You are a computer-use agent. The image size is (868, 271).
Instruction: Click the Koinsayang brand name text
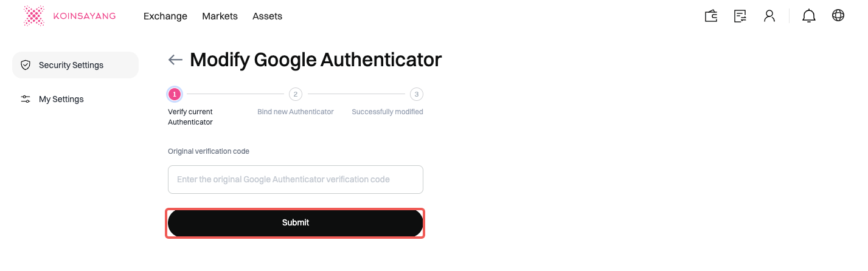(x=85, y=16)
